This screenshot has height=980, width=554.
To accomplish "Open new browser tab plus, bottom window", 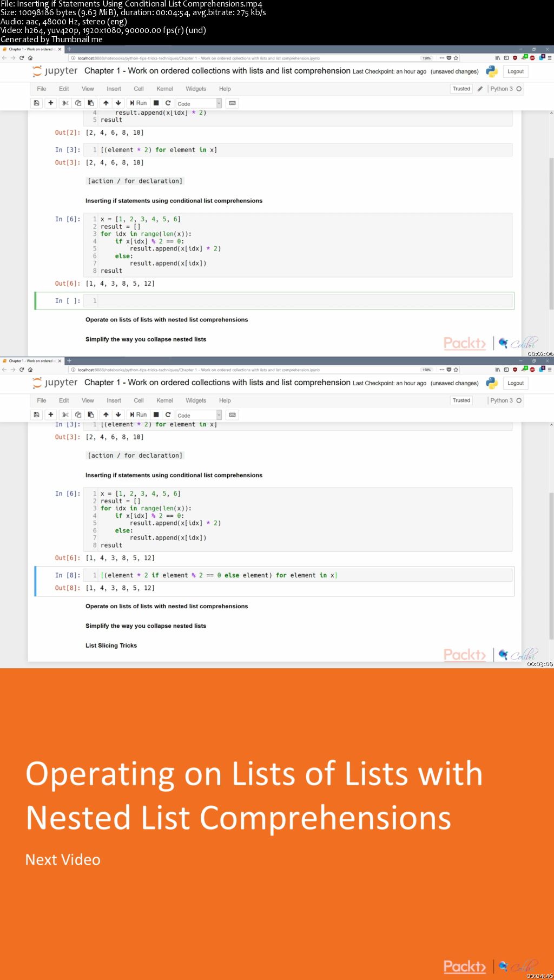I will click(69, 361).
